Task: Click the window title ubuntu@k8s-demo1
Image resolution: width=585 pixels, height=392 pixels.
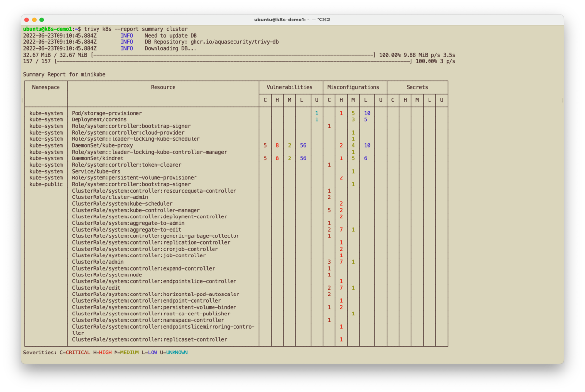Action: coord(292,20)
